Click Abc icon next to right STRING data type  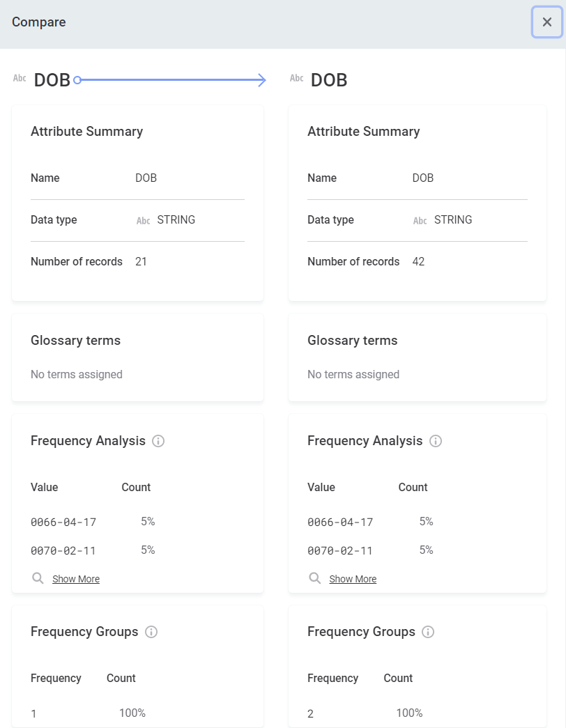click(x=420, y=221)
